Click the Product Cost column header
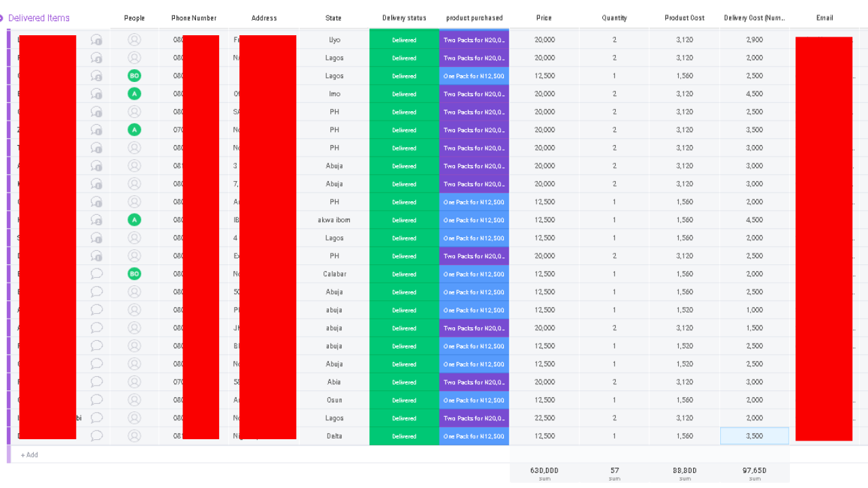 click(x=685, y=18)
